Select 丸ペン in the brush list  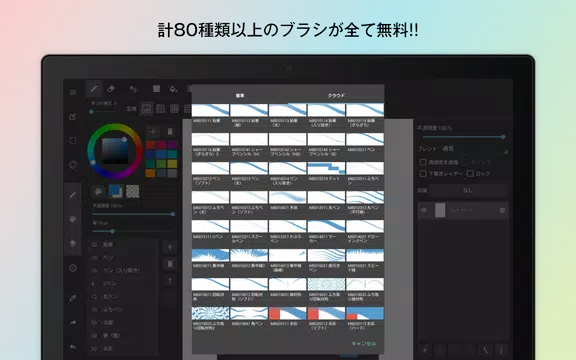124,296
